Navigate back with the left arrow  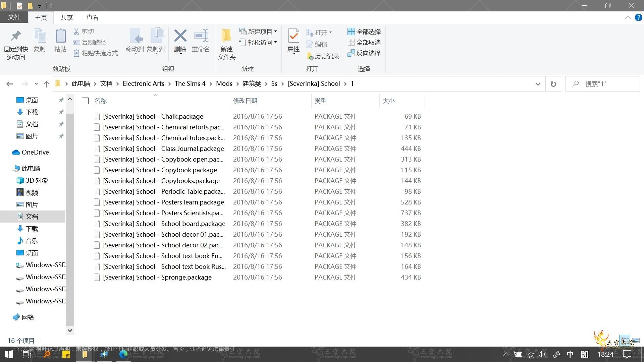click(x=10, y=84)
